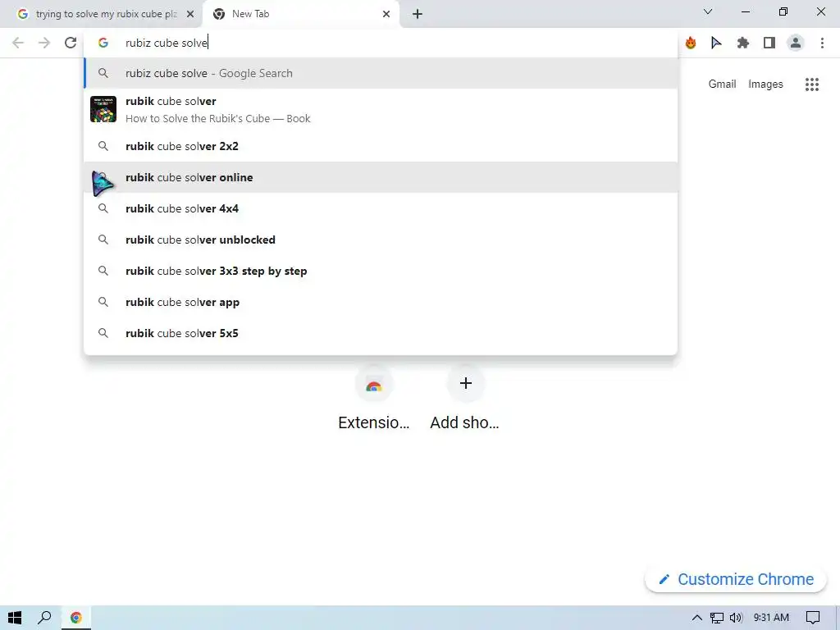This screenshot has width=840, height=630.
Task: Show hidden system tray icons
Action: [697, 618]
